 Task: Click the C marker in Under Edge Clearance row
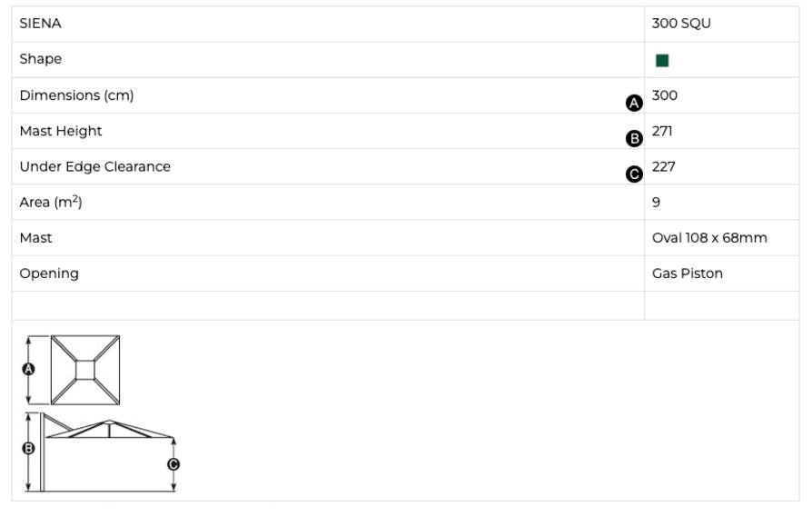[x=634, y=174]
